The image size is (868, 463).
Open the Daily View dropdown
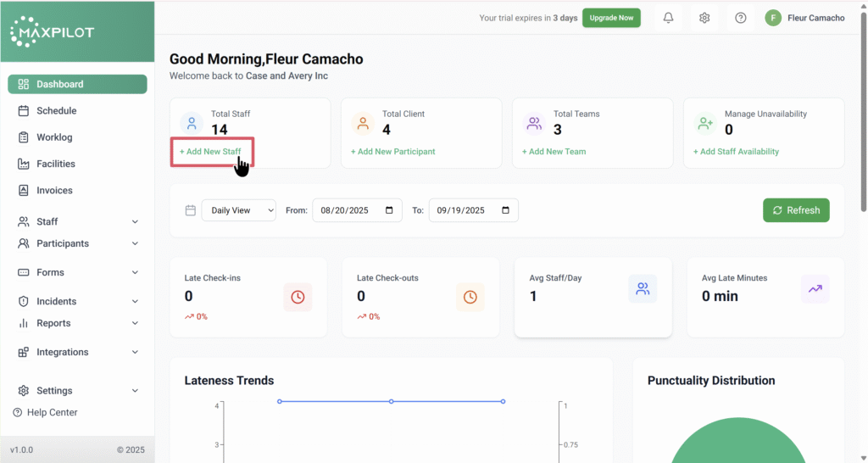coord(238,210)
